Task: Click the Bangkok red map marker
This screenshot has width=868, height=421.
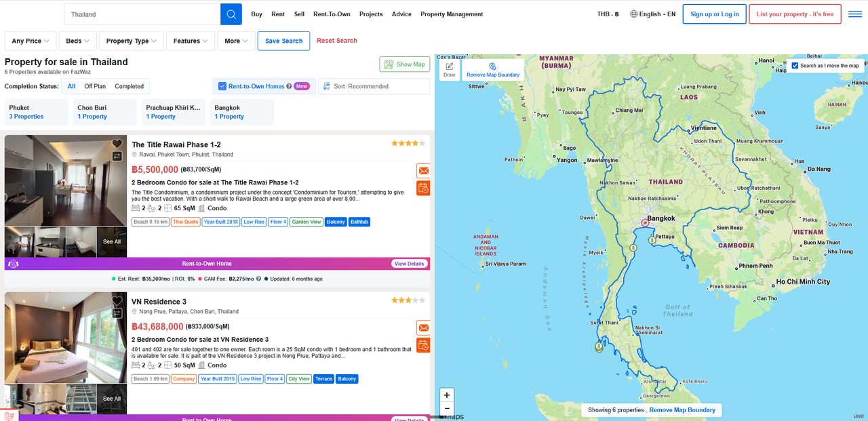Action: pyautogui.click(x=645, y=223)
